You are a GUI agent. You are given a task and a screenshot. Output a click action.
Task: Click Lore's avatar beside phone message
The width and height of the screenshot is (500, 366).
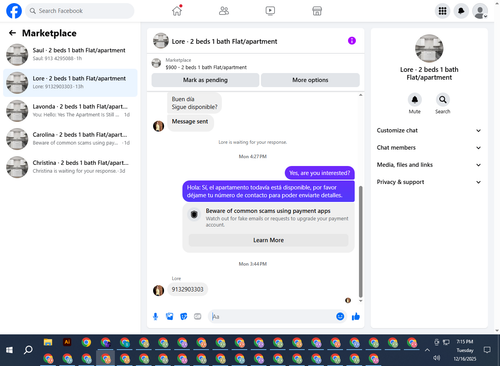158,290
